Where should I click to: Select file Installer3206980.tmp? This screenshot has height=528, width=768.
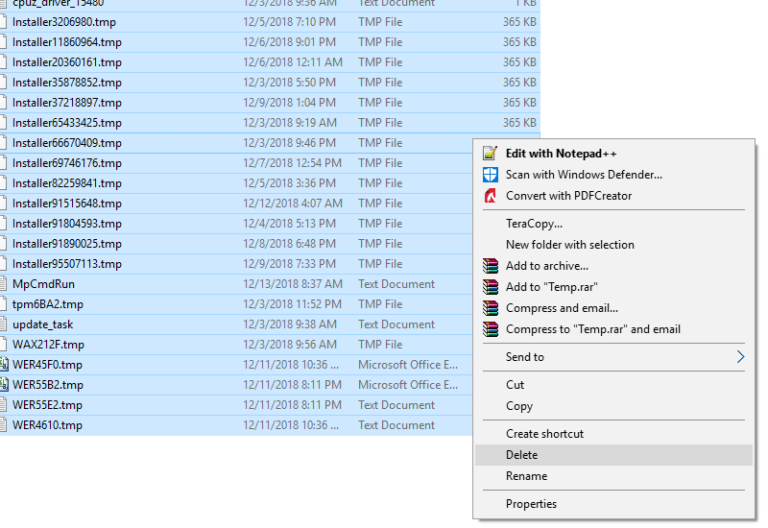(64, 22)
